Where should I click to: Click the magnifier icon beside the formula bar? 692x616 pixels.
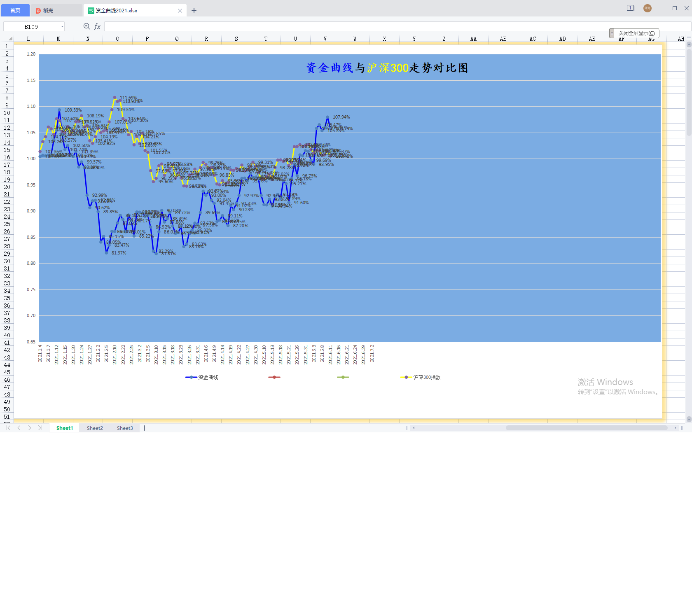pyautogui.click(x=86, y=26)
